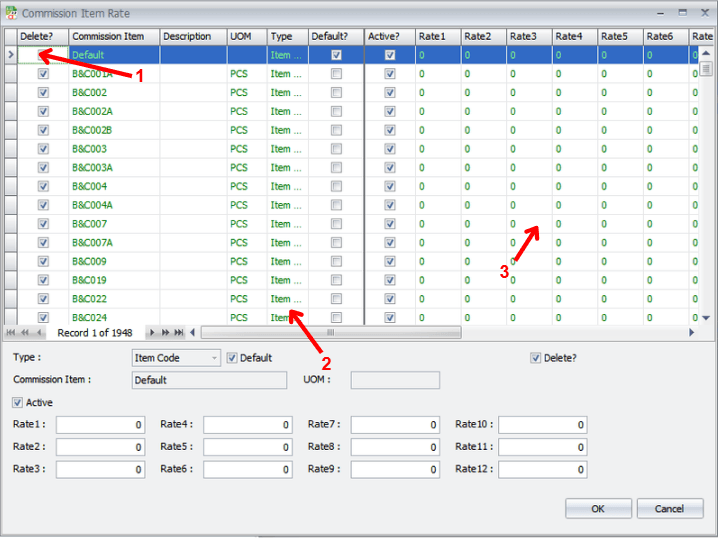This screenshot has height=538, width=718.
Task: Click the Cancel button
Action: click(669, 509)
